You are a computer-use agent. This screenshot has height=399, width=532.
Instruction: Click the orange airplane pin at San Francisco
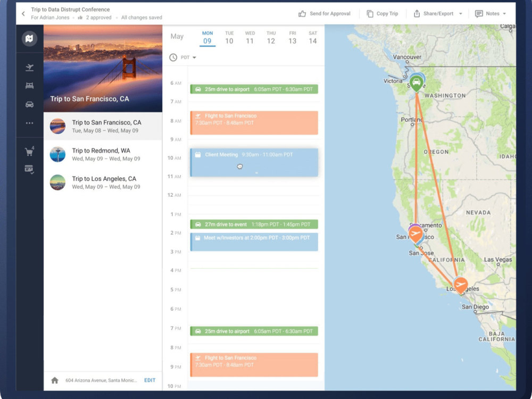click(x=415, y=234)
